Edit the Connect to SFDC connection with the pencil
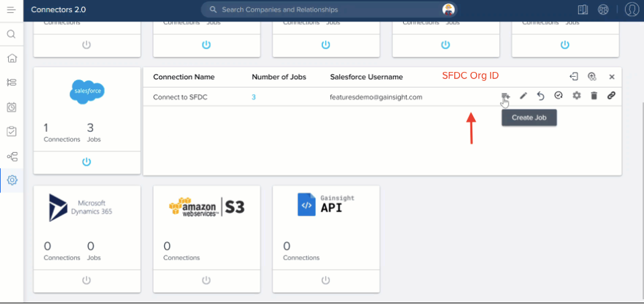644x304 pixels. coord(523,96)
